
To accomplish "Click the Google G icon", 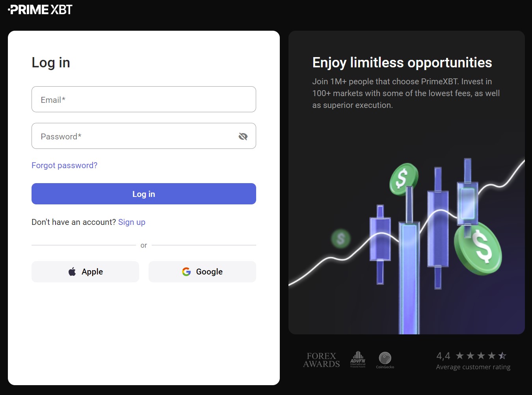I will [186, 272].
